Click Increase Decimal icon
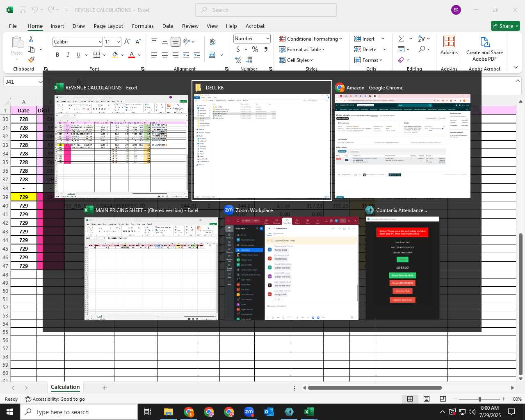This screenshot has width=525, height=420. click(x=238, y=60)
